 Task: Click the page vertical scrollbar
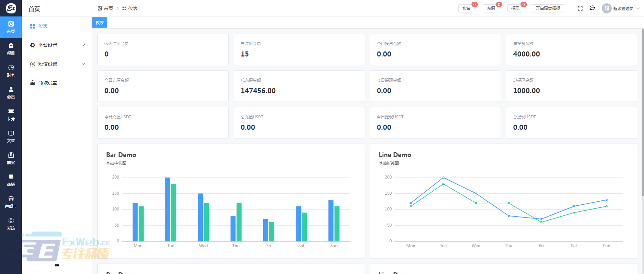(643, 112)
